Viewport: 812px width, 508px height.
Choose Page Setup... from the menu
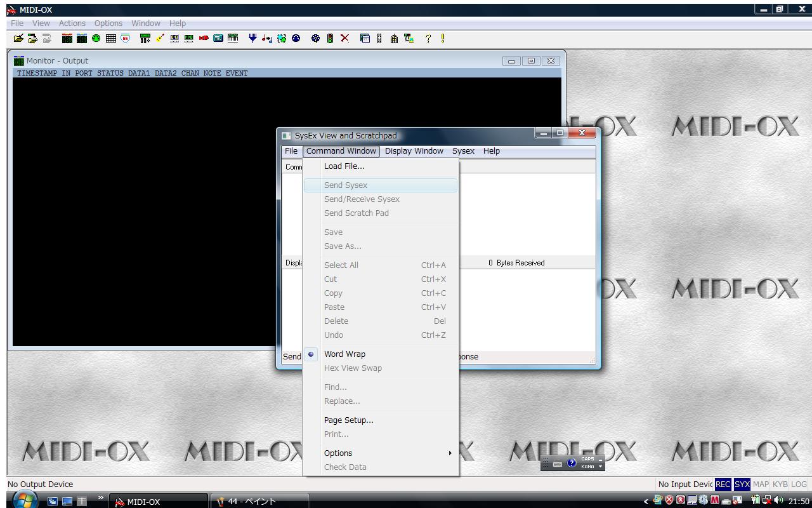381,420
